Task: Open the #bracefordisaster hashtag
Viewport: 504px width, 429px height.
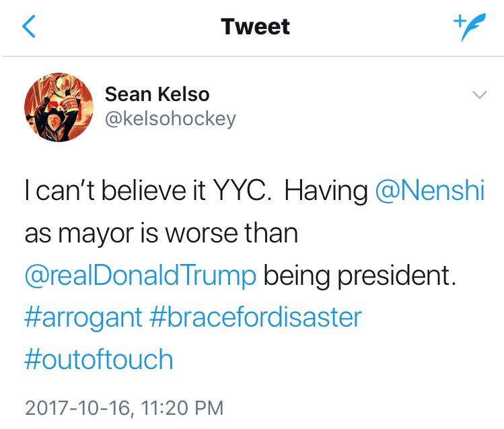Action: tap(255, 317)
